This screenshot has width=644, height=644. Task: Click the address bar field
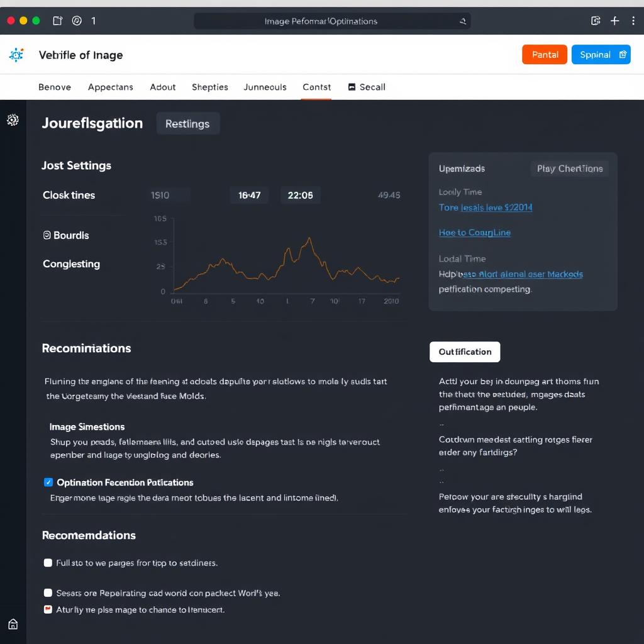point(332,21)
